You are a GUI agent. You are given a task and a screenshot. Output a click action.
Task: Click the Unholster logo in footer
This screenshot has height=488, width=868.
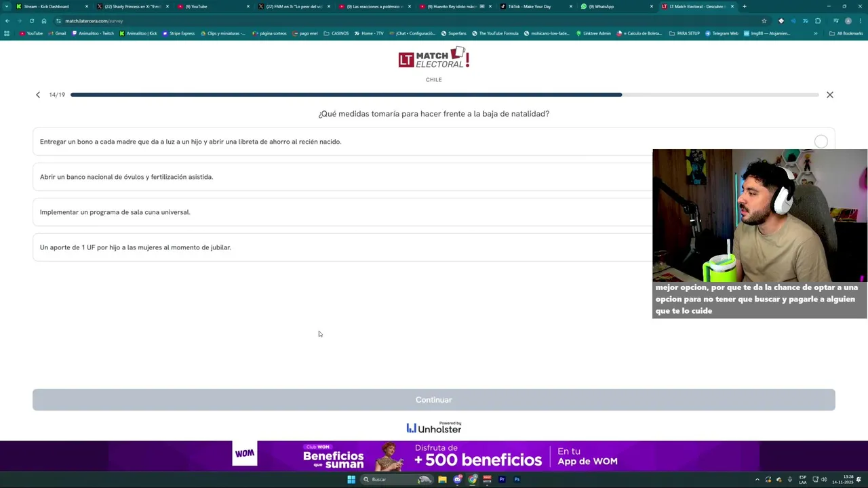tap(434, 428)
